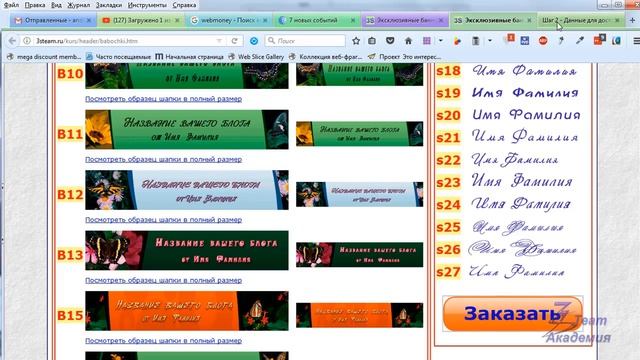Click the orange extension icon with the dark badge

tap(599, 40)
